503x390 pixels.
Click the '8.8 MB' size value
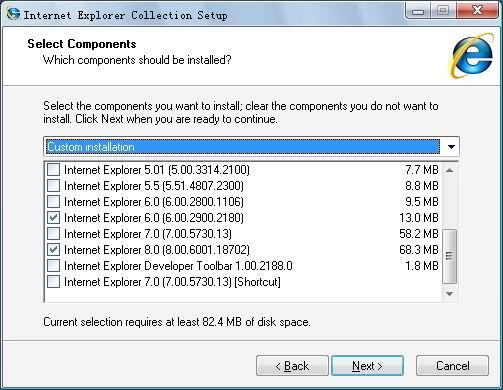[x=422, y=186]
